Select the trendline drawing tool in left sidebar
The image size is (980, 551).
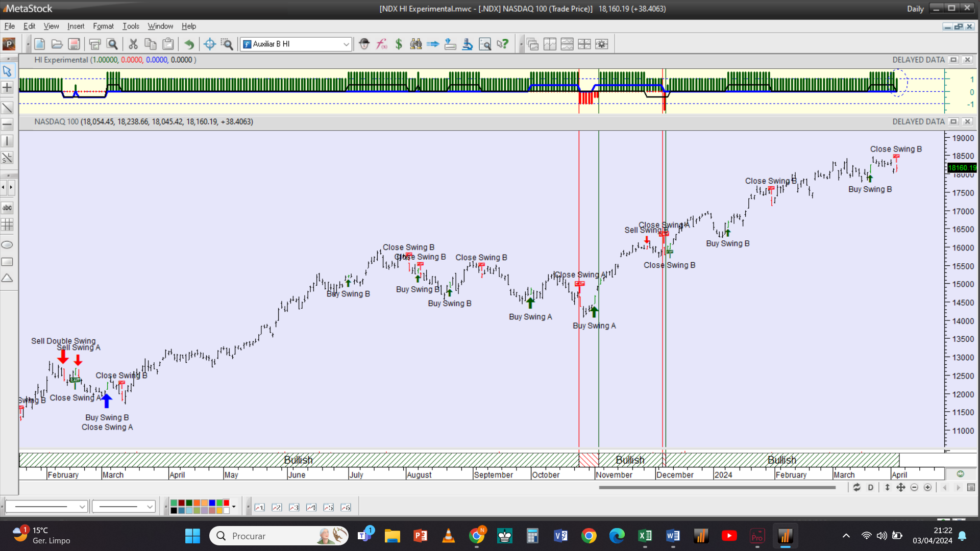point(7,108)
